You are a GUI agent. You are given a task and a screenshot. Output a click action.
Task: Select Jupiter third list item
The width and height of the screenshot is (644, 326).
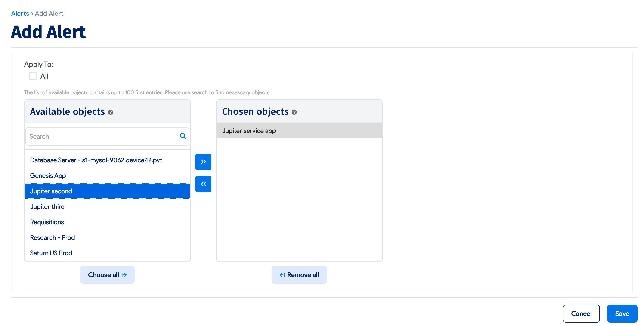tap(47, 207)
